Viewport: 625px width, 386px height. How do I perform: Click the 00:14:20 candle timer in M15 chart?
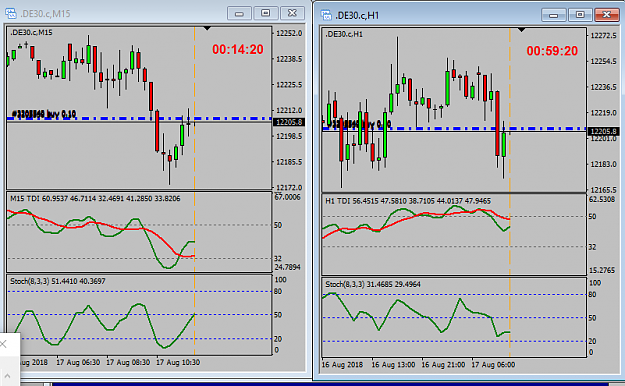pyautogui.click(x=238, y=49)
